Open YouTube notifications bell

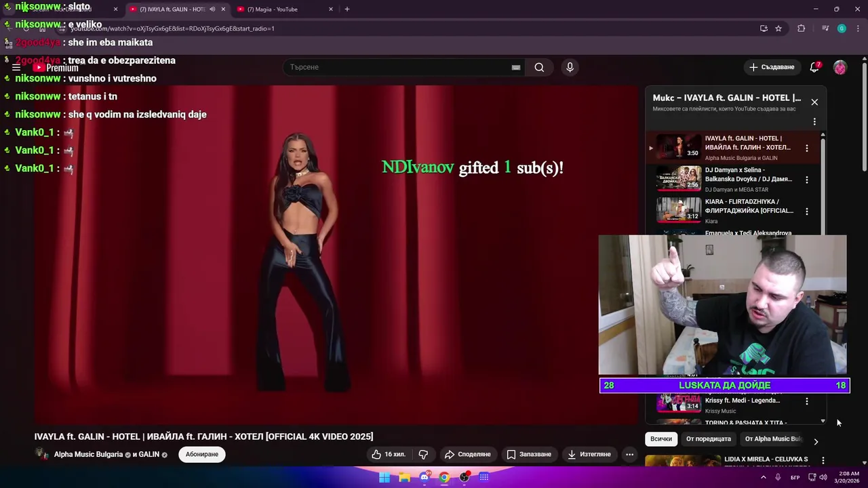click(x=815, y=67)
